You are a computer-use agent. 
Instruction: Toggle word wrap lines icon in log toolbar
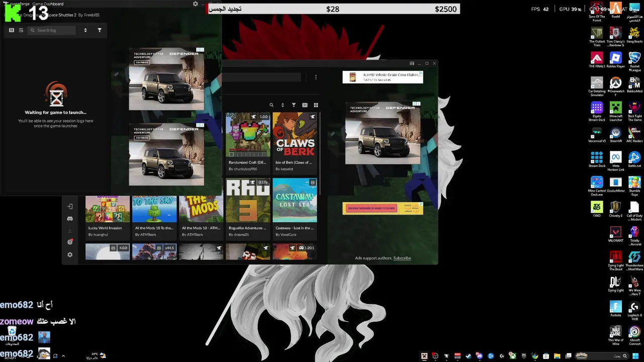coord(21,30)
